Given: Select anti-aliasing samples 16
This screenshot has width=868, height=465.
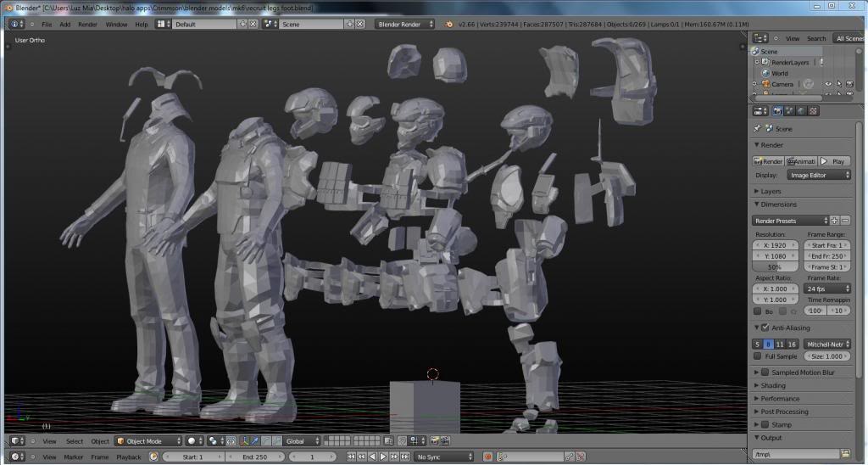Looking at the screenshot, I should click(x=793, y=345).
